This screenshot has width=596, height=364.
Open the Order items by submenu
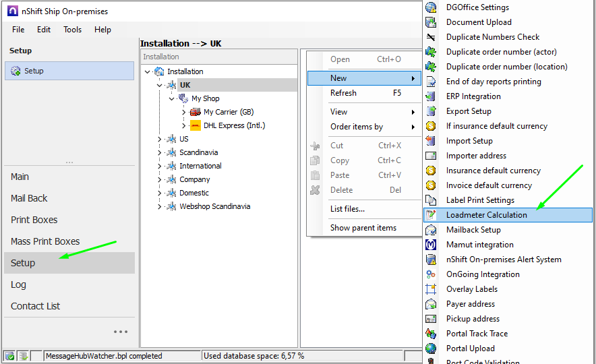pyautogui.click(x=357, y=127)
